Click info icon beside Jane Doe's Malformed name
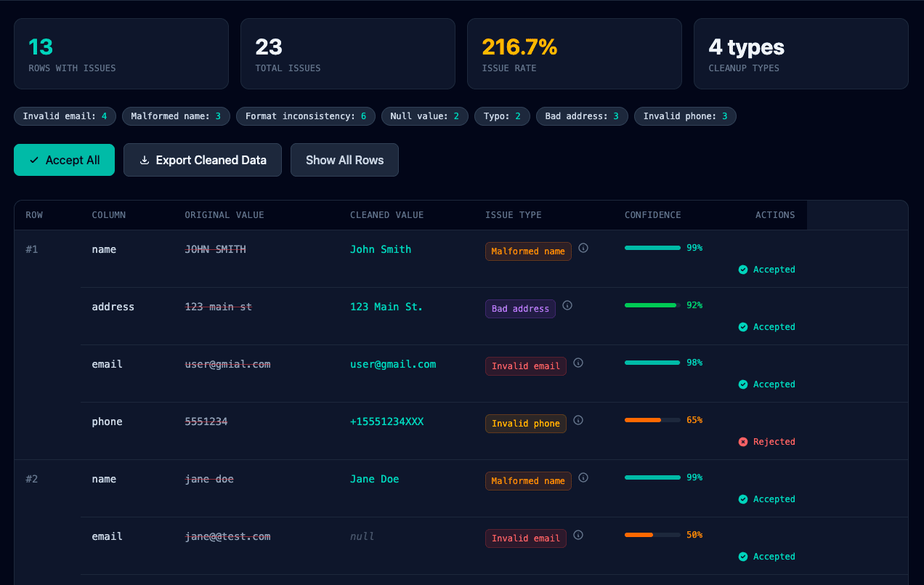The image size is (924, 585). (x=583, y=477)
